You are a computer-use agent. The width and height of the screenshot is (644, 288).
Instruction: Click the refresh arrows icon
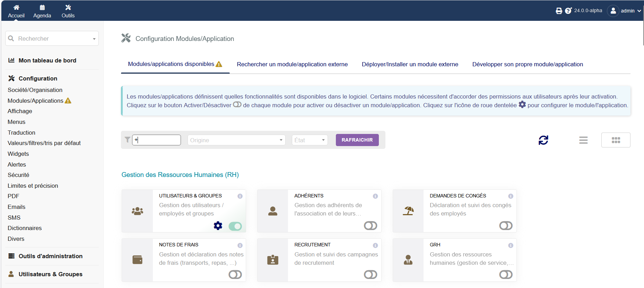coord(543,140)
